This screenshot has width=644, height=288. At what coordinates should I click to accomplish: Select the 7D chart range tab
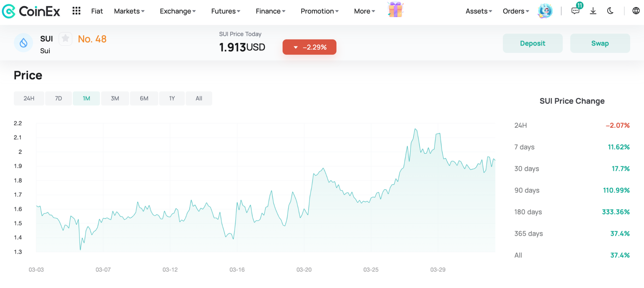(58, 98)
